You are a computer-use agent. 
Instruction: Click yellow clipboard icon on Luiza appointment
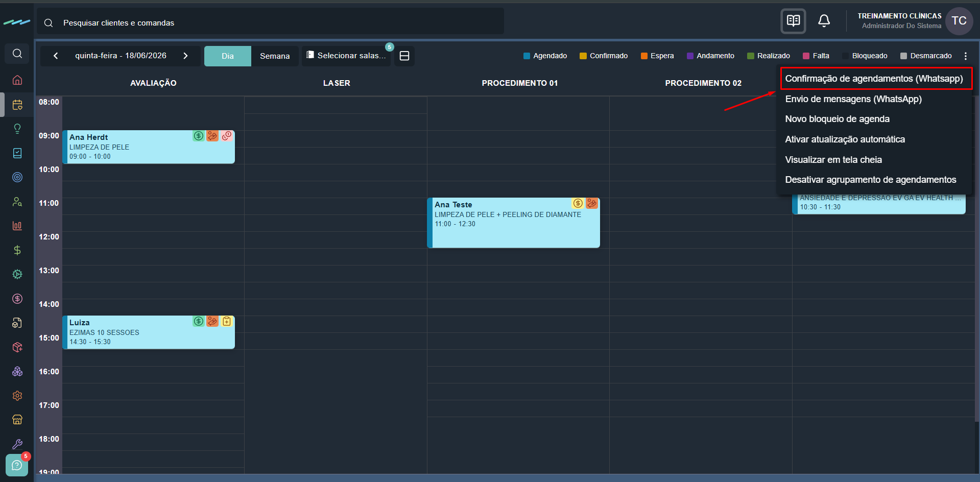pos(227,321)
